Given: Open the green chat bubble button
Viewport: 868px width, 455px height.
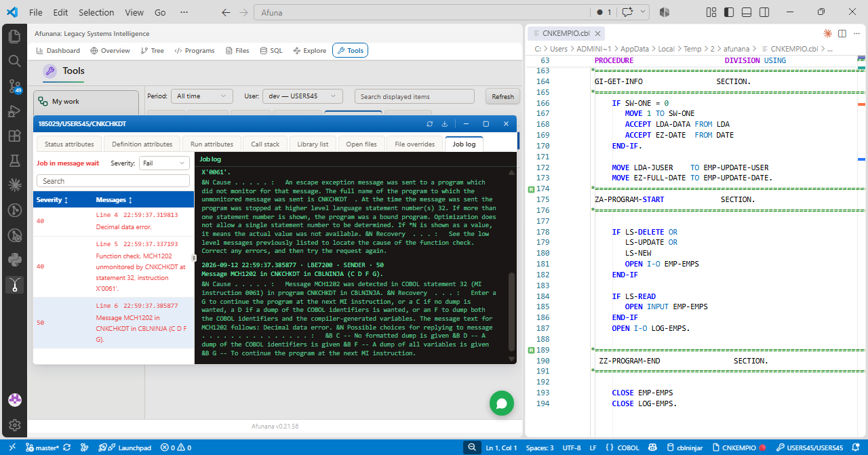Looking at the screenshot, I should coord(502,403).
